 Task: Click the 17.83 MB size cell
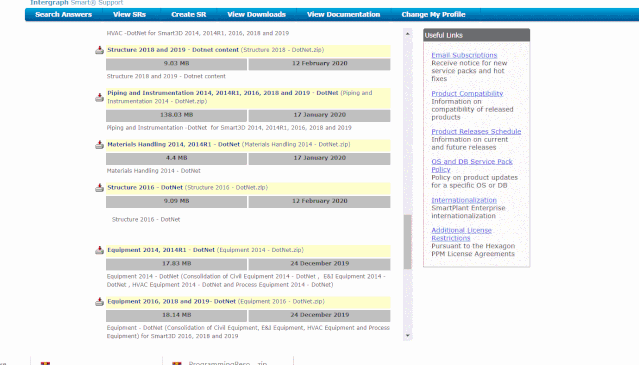coord(176,264)
